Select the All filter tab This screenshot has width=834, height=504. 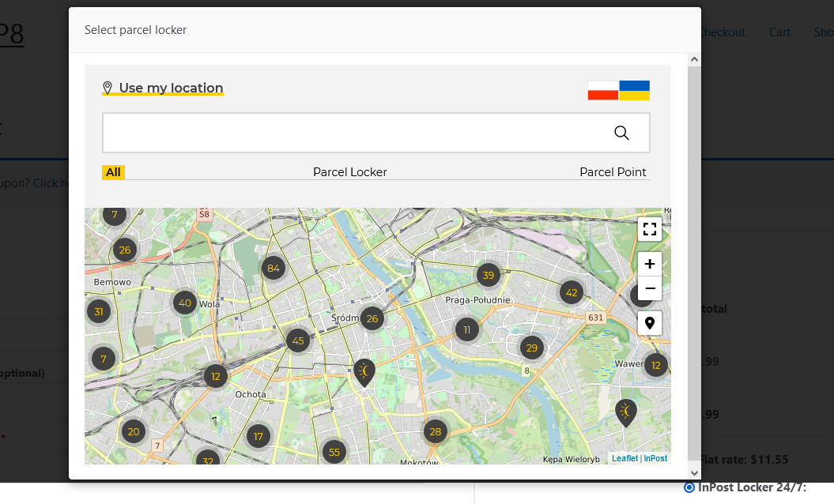[x=113, y=172]
